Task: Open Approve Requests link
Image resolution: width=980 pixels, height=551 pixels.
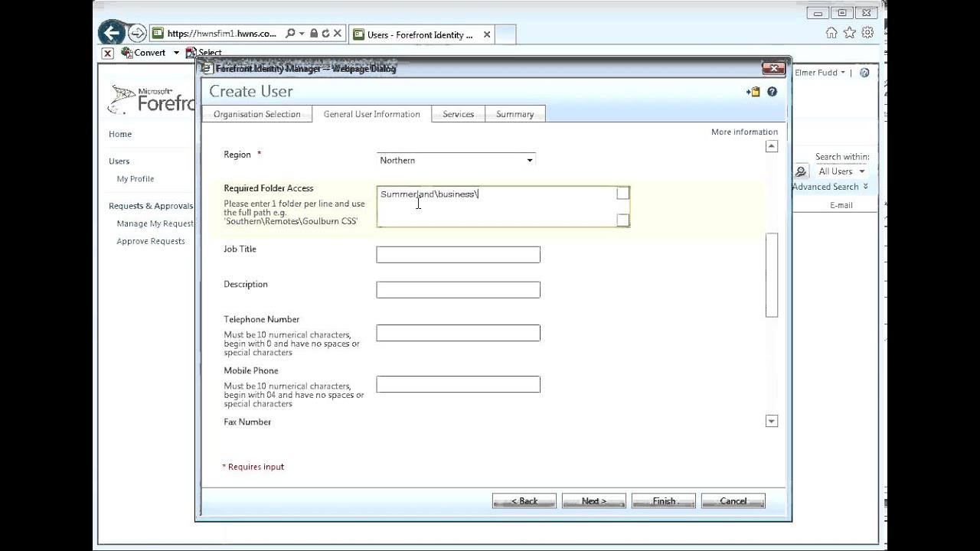Action: click(151, 241)
